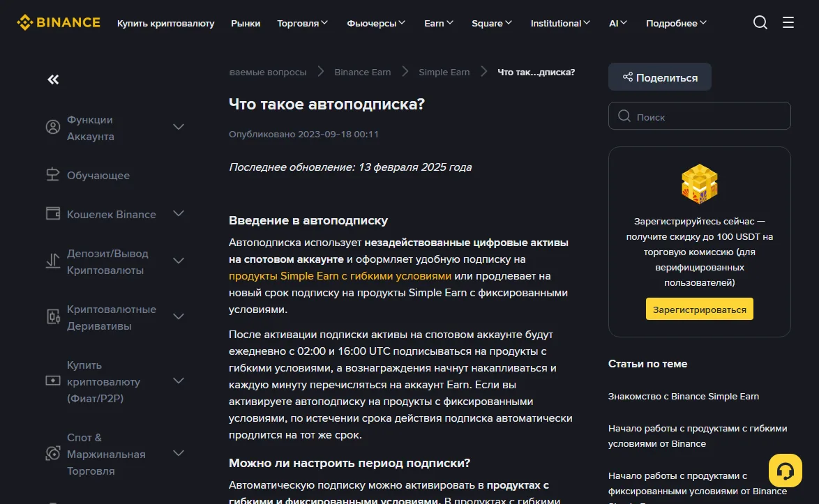The image size is (819, 504).
Task: Click the Binance logo
Action: [59, 22]
